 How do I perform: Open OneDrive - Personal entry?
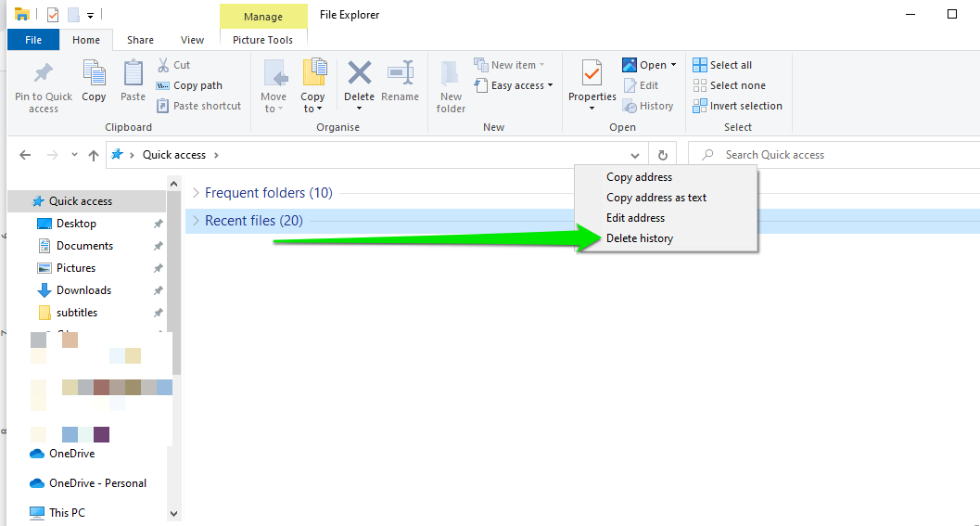pyautogui.click(x=97, y=482)
